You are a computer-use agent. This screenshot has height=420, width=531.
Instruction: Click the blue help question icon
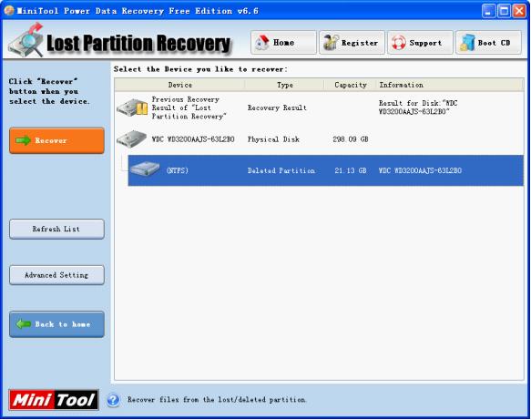click(x=113, y=400)
